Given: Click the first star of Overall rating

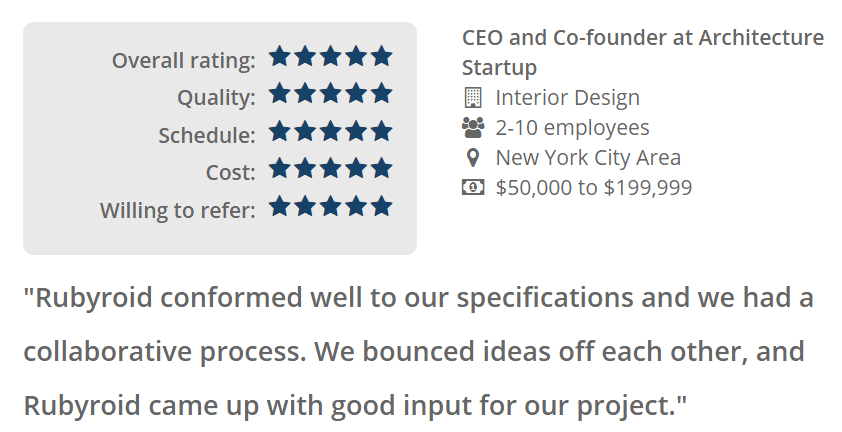Looking at the screenshot, I should [280, 57].
